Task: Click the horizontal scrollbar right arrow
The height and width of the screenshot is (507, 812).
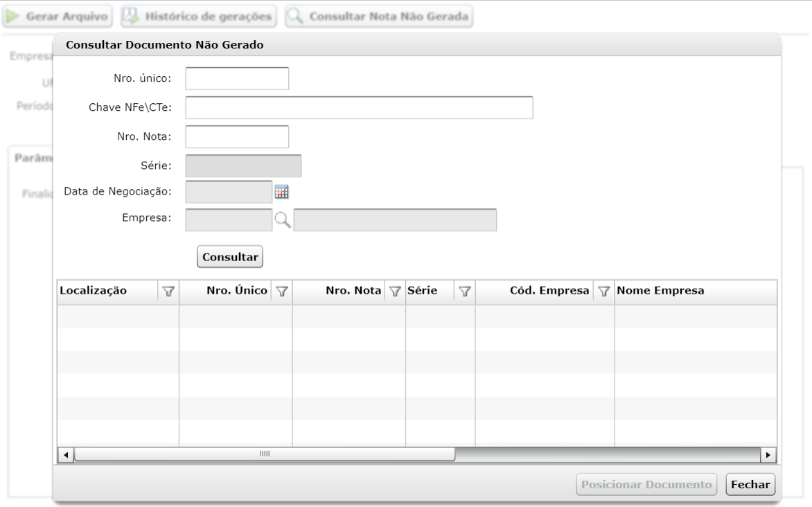Action: click(x=768, y=454)
